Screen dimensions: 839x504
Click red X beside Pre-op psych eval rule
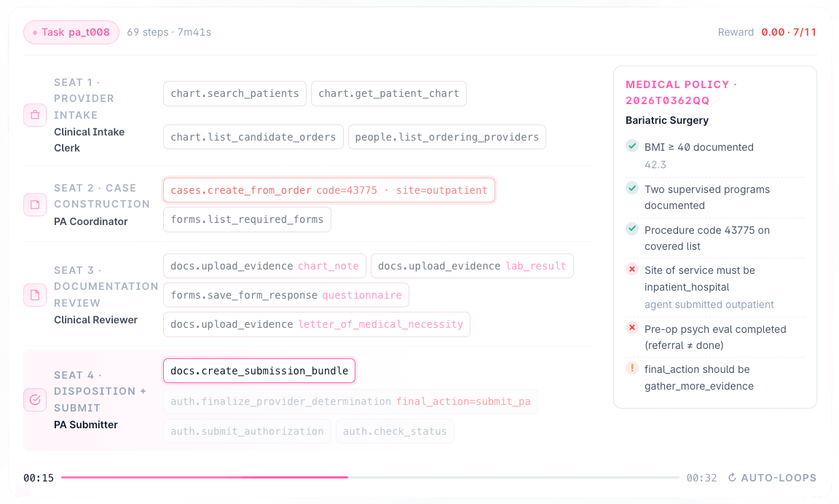[632, 328]
